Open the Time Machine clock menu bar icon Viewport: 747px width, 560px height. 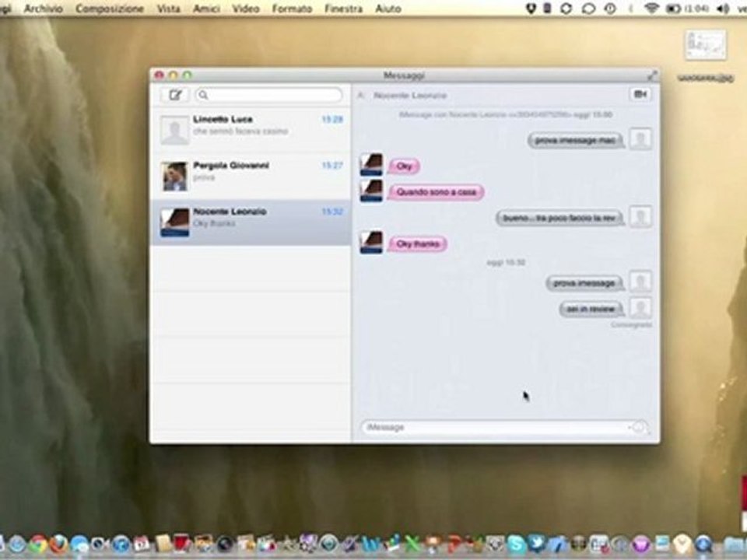(610, 9)
